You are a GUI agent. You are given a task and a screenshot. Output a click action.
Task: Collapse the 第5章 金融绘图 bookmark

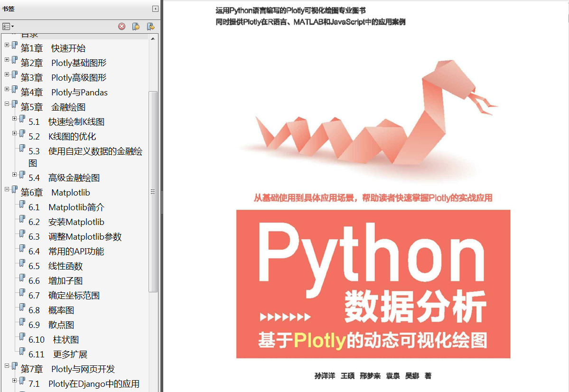click(7, 104)
